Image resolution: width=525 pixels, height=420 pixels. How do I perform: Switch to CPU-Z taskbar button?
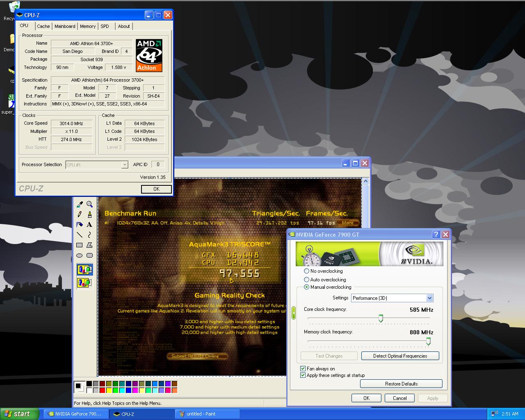click(x=142, y=414)
